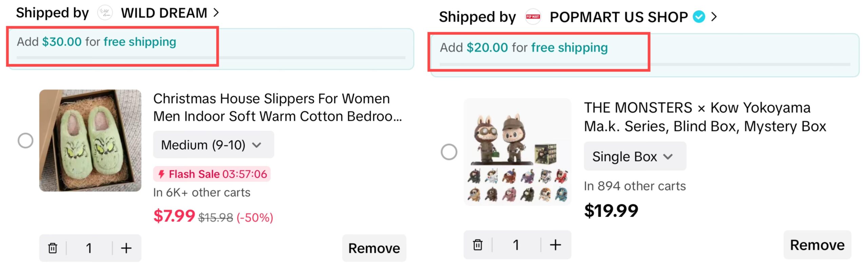This screenshot has width=868, height=270.
Task: Click the blue verified badge icon
Action: [698, 17]
